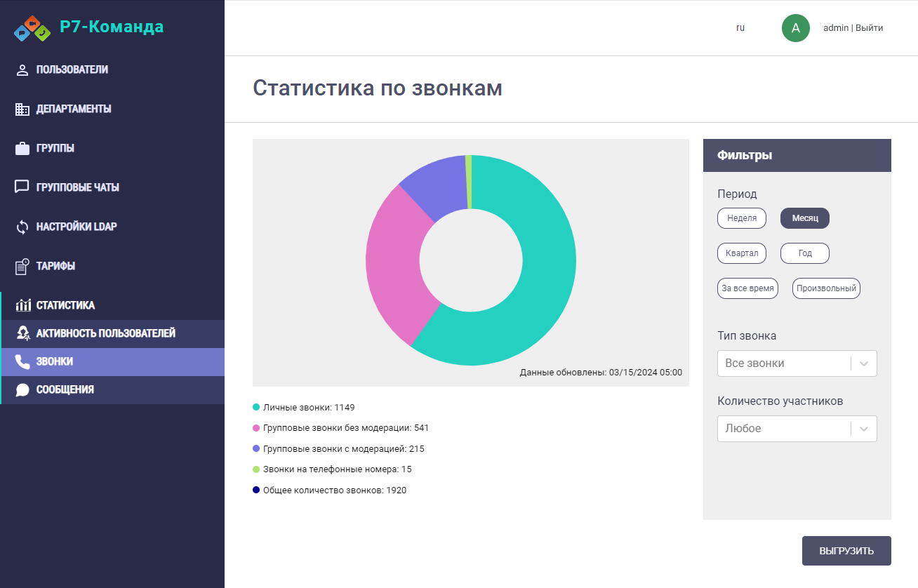Select the Квартал period filter
The height and width of the screenshot is (588, 918).
tap(741, 253)
